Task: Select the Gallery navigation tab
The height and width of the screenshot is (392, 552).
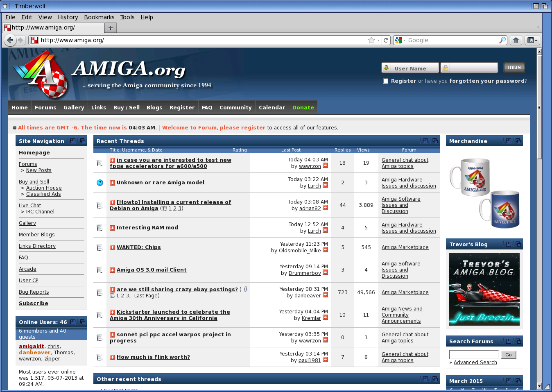Action: coord(74,107)
